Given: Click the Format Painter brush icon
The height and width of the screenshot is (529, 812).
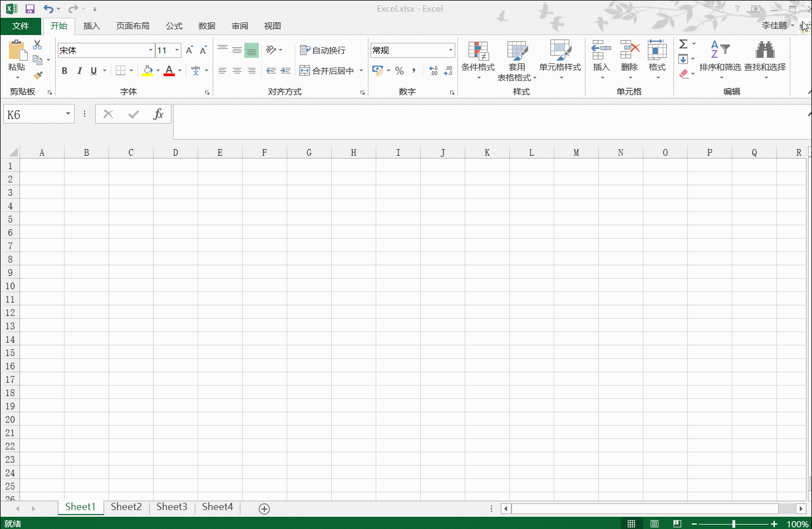Looking at the screenshot, I should 38,75.
